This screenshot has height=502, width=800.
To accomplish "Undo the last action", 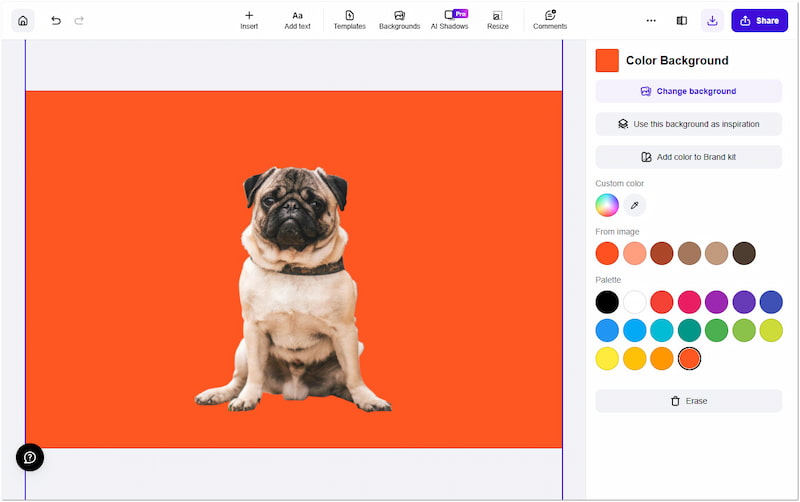I will click(56, 20).
